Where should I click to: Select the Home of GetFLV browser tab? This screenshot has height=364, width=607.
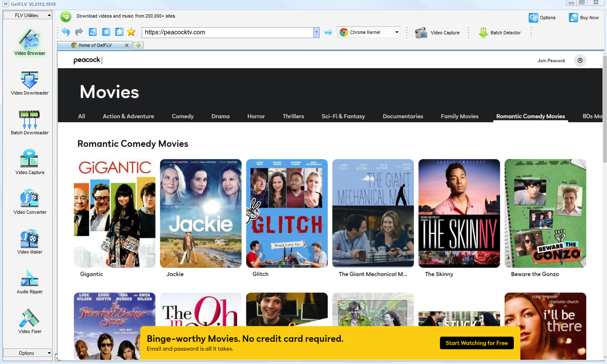tap(95, 45)
